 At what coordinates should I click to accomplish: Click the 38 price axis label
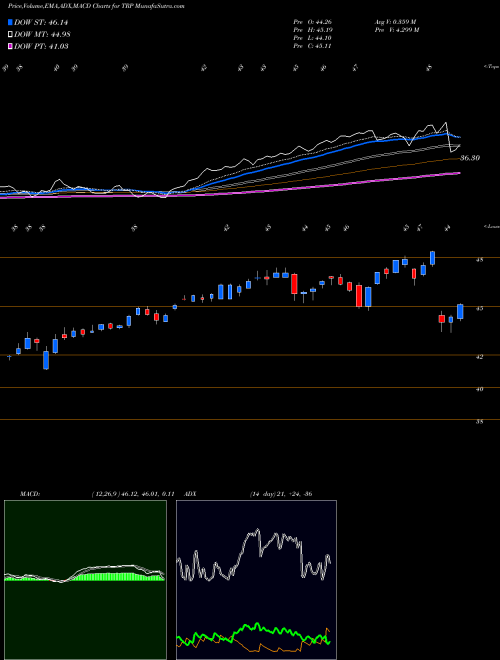pos(479,421)
